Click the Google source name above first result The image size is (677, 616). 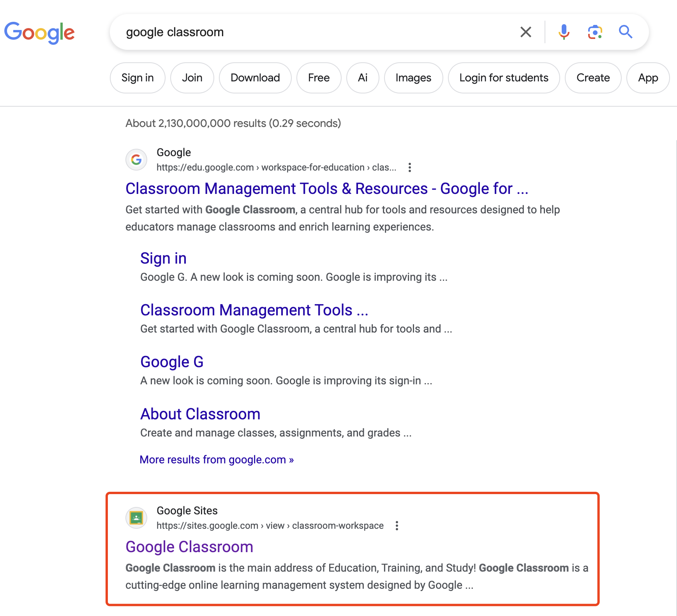(x=174, y=153)
